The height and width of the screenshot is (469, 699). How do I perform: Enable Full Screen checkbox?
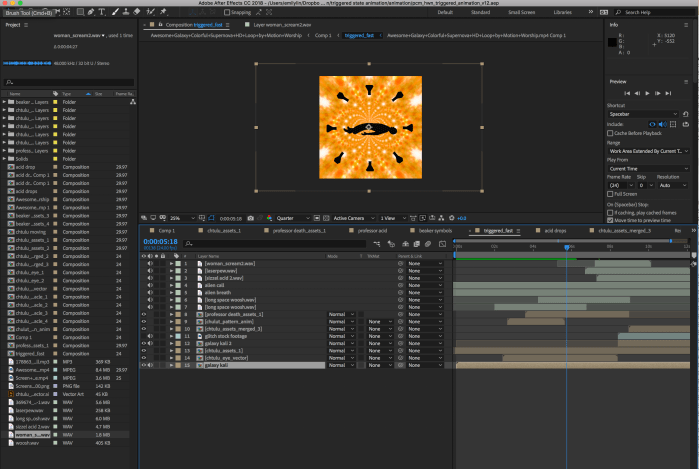coord(610,194)
